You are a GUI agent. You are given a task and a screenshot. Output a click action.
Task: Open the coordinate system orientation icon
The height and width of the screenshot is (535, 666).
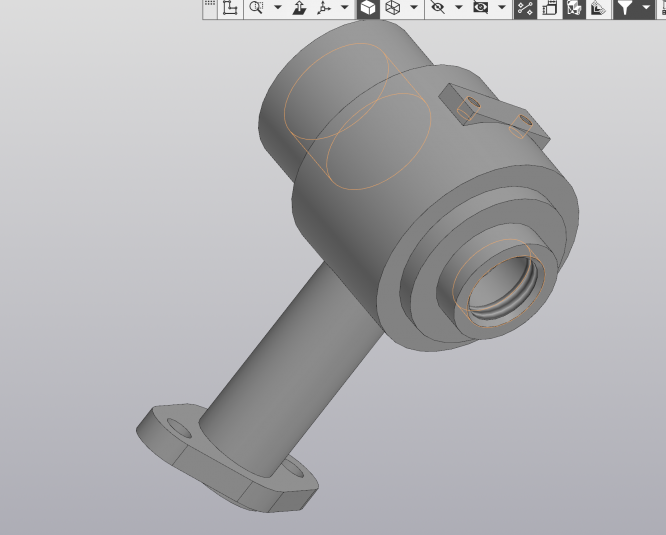230,8
